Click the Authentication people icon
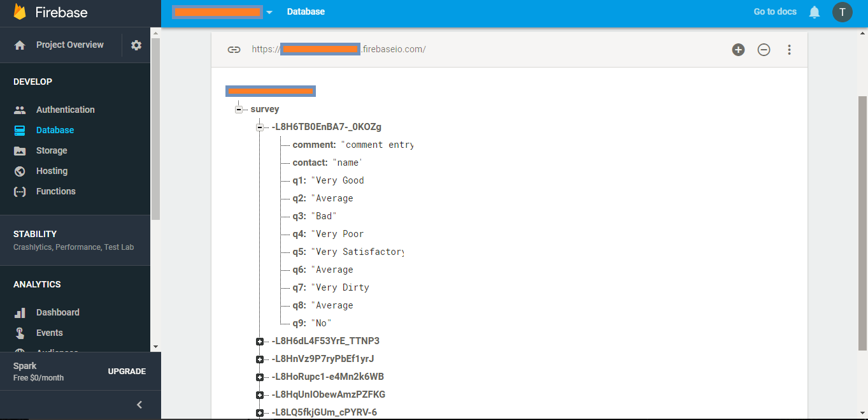The width and height of the screenshot is (868, 420). [20, 110]
